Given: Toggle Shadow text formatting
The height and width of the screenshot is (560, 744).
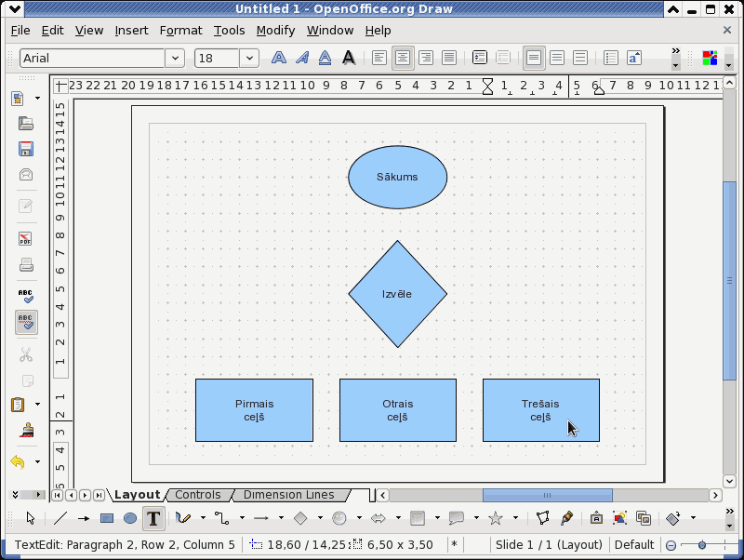Looking at the screenshot, I should point(349,58).
